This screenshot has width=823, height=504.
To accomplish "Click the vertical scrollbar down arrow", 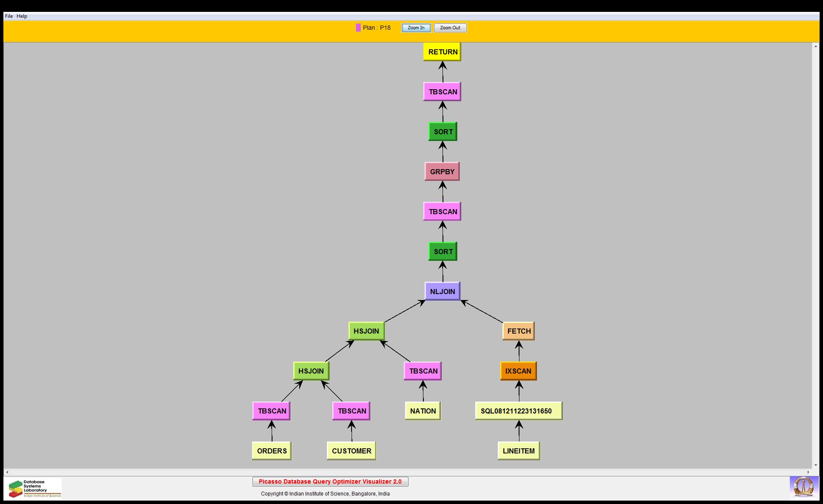I will pos(815,465).
